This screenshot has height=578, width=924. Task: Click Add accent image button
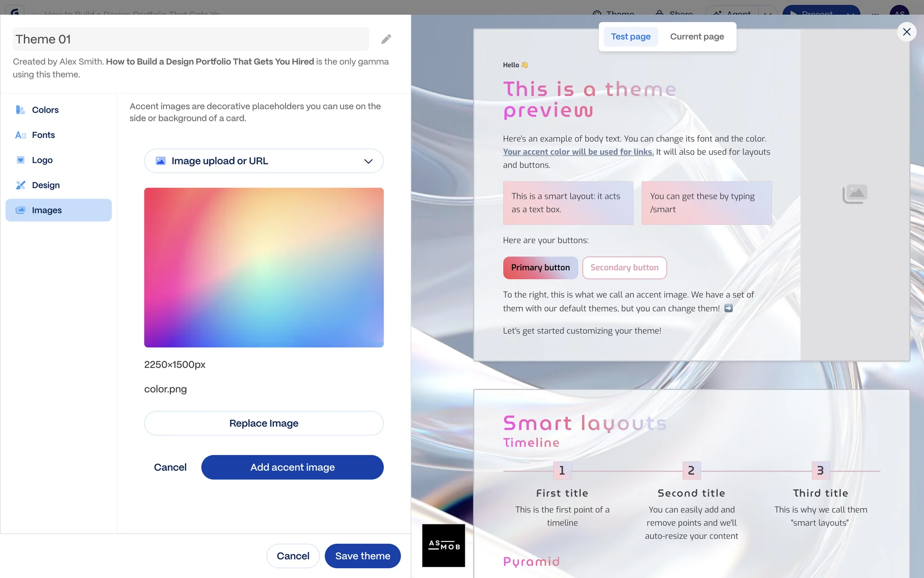292,467
